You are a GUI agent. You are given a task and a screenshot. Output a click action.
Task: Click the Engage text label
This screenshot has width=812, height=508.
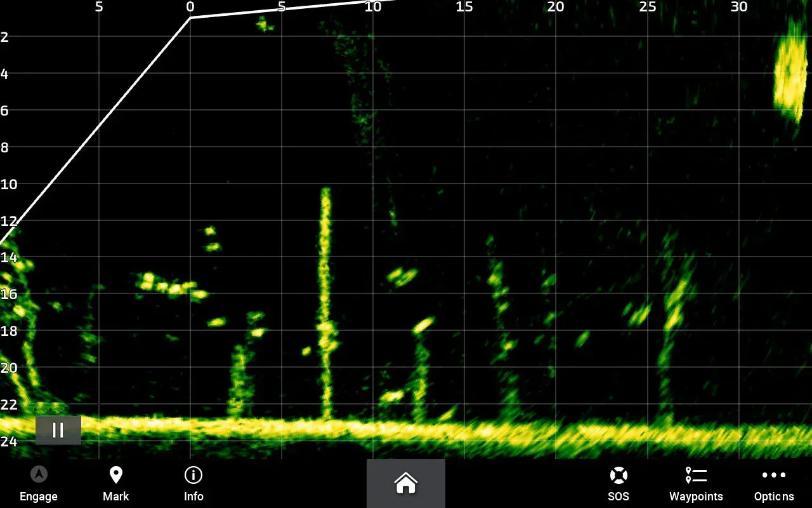click(39, 497)
